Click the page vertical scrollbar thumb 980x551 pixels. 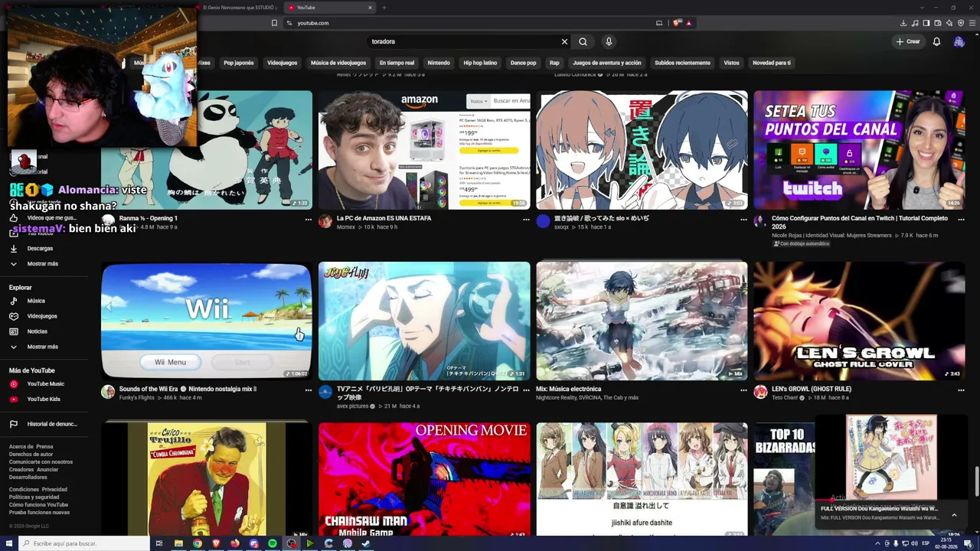tap(977, 481)
